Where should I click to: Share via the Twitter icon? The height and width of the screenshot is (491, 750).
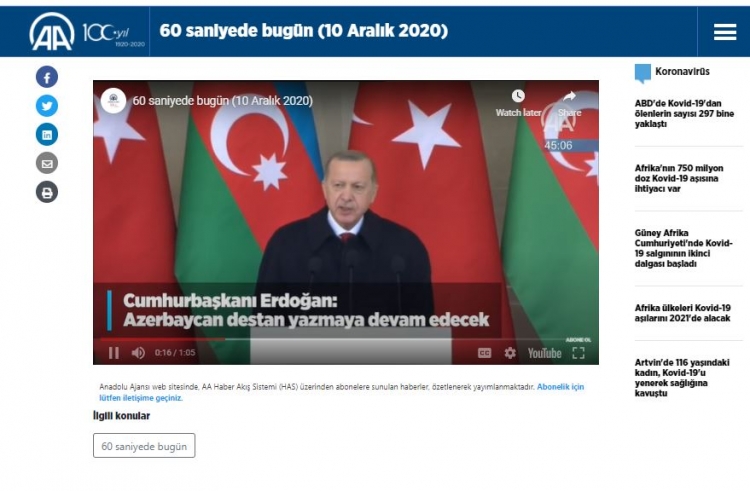click(47, 106)
